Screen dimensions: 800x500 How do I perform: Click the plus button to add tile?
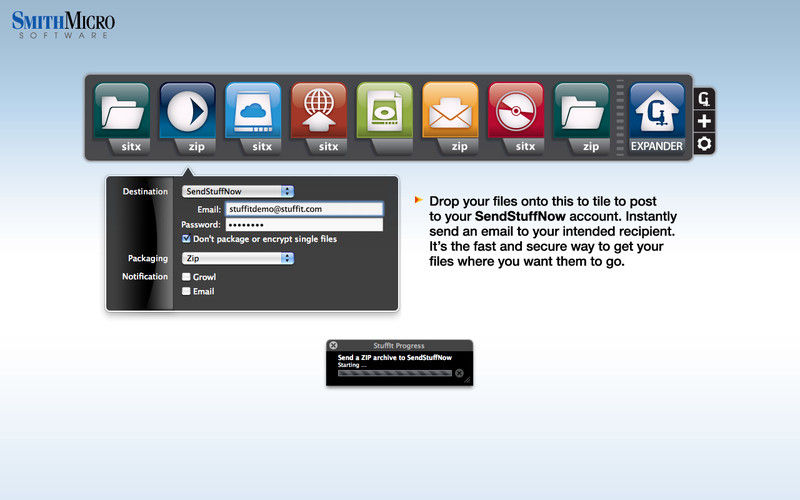click(x=704, y=121)
